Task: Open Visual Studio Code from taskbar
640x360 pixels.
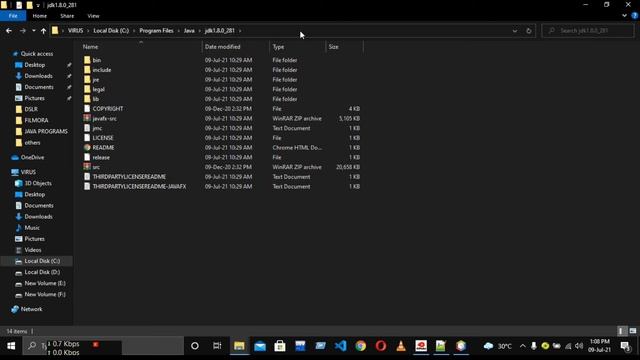Action: tap(340, 346)
